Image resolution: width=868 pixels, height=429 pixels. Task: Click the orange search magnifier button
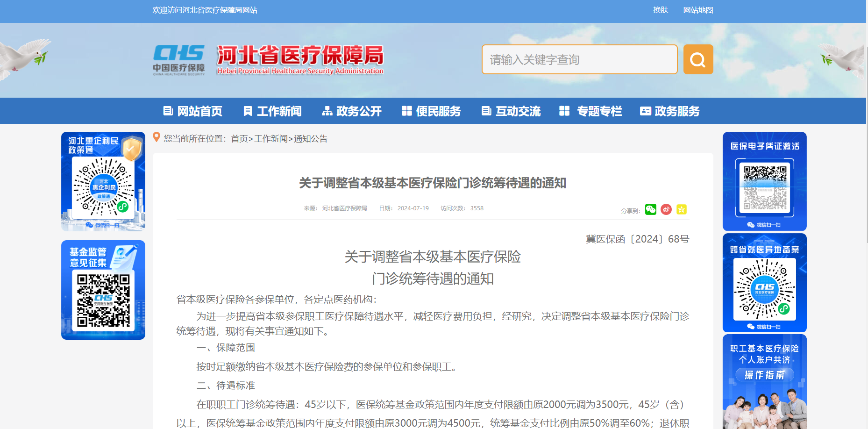coord(698,59)
